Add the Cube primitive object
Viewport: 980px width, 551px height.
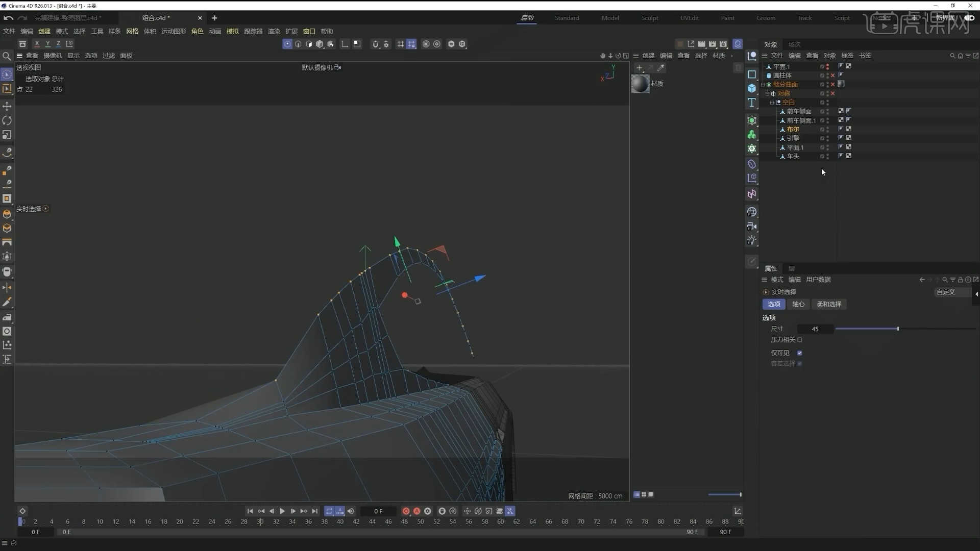click(x=752, y=88)
